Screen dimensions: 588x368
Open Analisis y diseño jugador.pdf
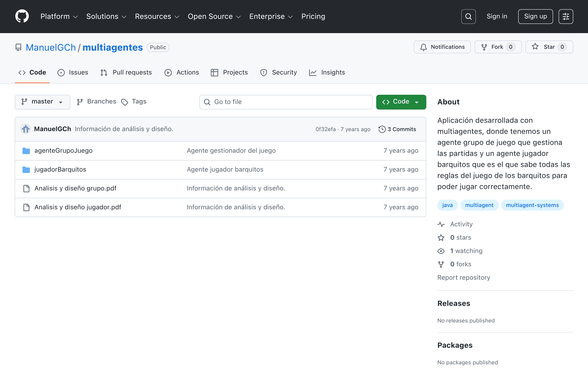pos(78,207)
